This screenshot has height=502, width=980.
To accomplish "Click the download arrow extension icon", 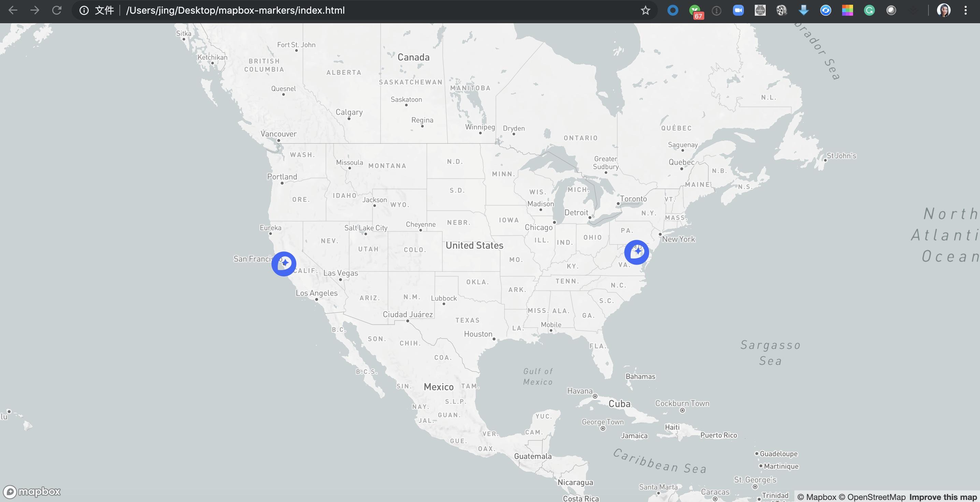I will coord(804,10).
